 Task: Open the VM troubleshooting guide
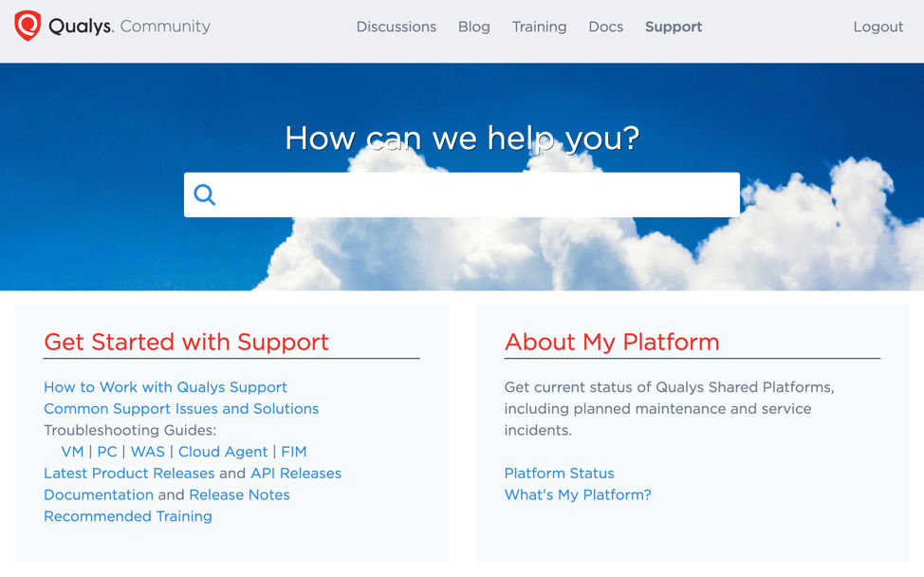coord(71,452)
